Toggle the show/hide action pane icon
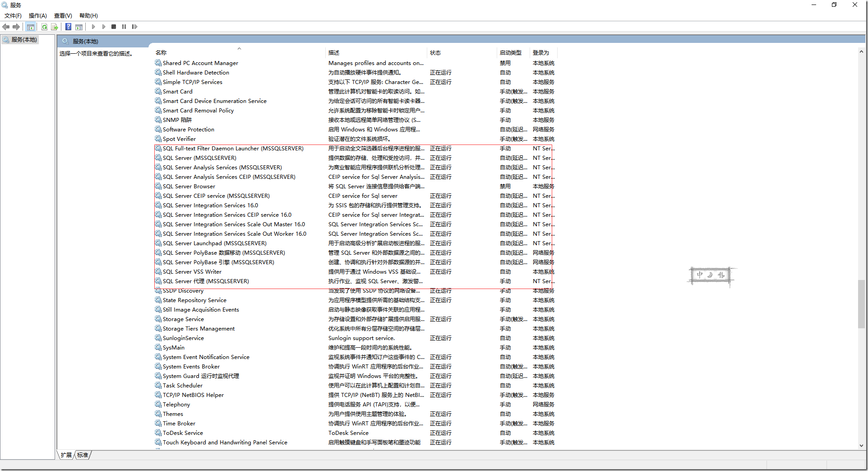Image resolution: width=868 pixels, height=471 pixels. click(79, 27)
